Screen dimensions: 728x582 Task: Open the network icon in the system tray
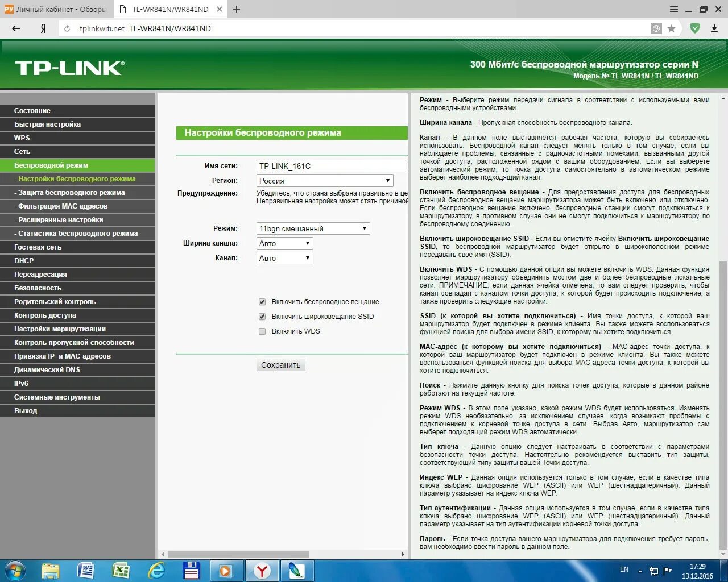[654, 571]
